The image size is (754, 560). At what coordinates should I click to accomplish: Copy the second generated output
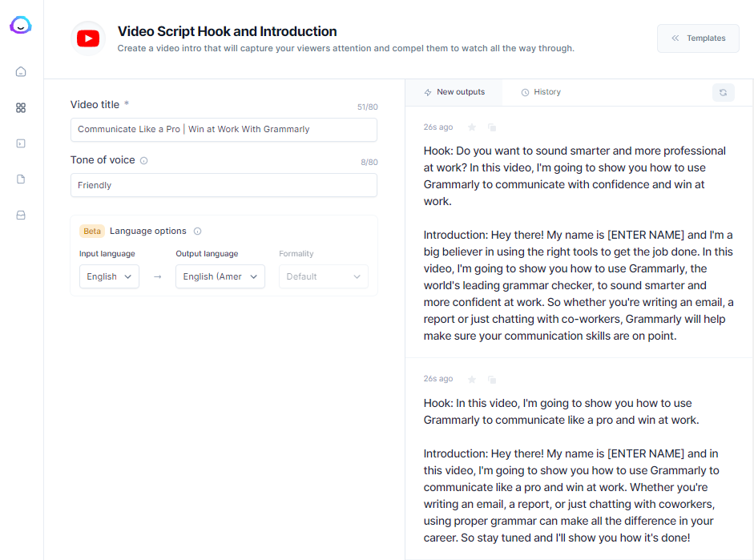491,380
